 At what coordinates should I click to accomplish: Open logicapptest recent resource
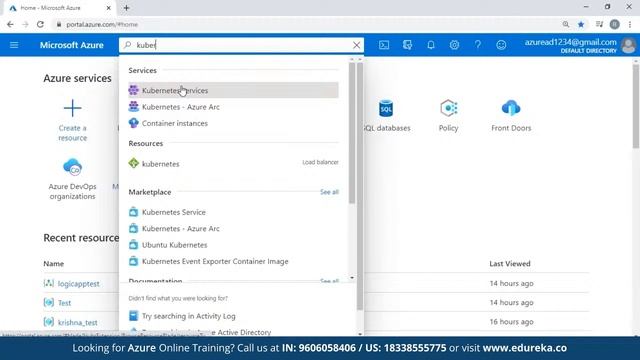pos(78,284)
